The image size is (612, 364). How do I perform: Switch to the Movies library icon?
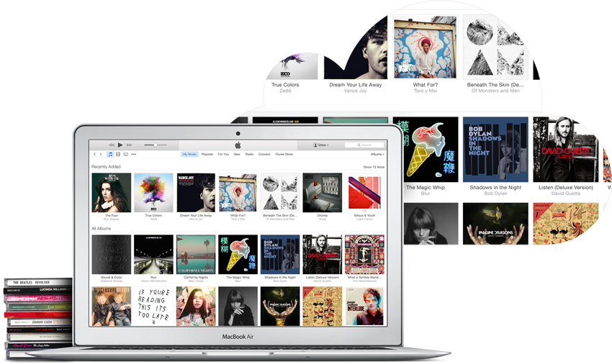pyautogui.click(x=118, y=155)
